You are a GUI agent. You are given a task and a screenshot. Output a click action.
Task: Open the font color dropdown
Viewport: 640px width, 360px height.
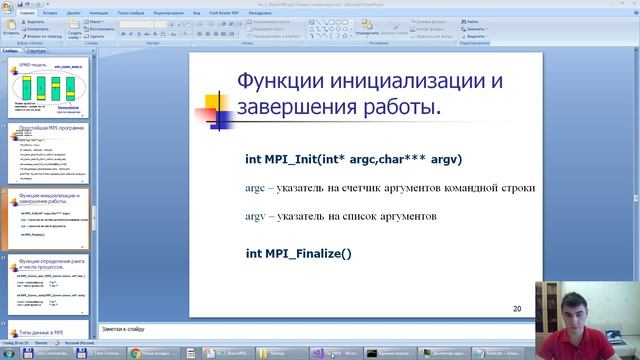point(186,34)
